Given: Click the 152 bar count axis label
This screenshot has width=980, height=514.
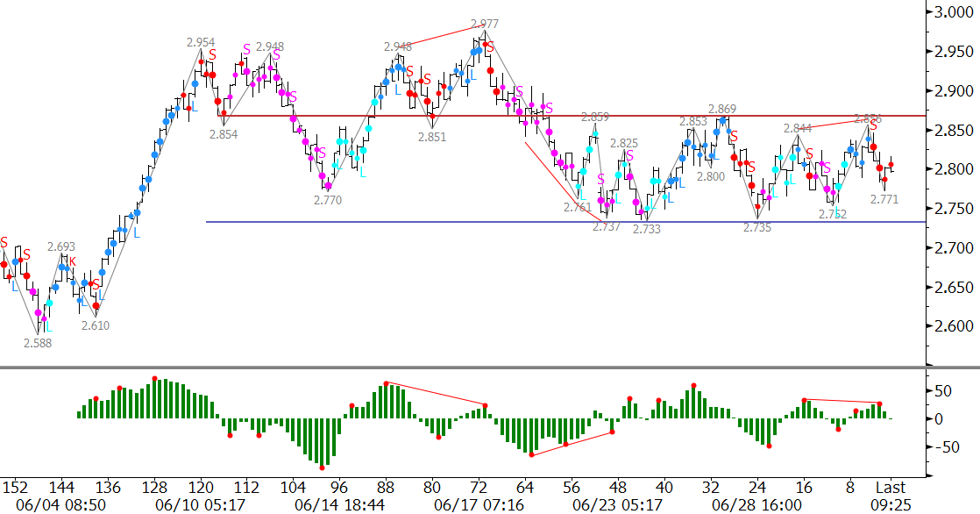Looking at the screenshot, I should (x=14, y=487).
